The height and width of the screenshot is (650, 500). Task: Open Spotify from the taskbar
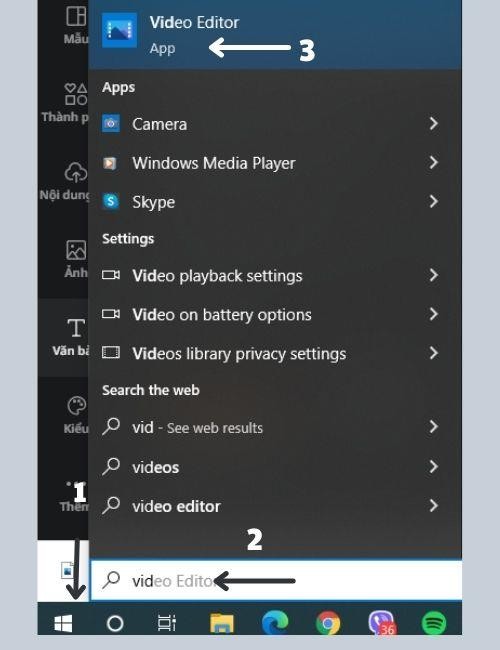point(434,623)
